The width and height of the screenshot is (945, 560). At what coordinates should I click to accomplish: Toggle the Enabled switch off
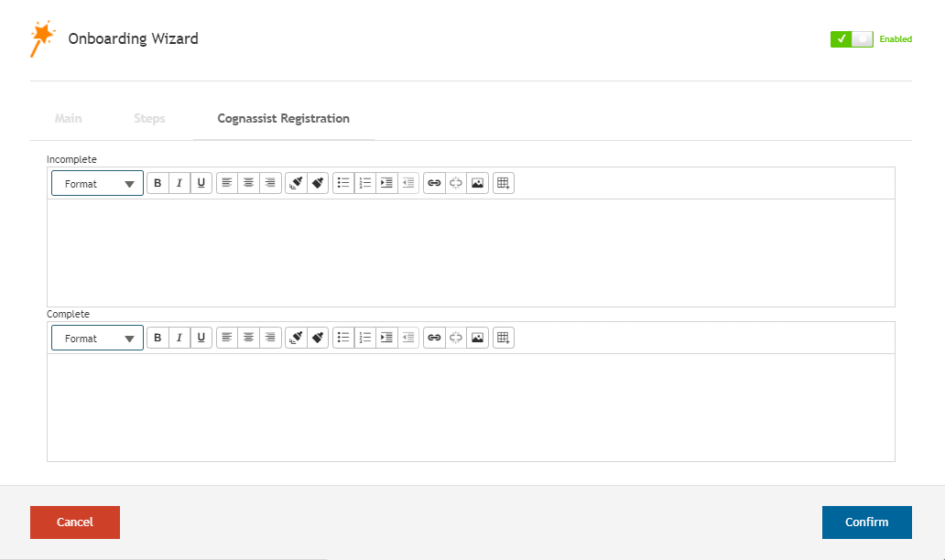(852, 38)
